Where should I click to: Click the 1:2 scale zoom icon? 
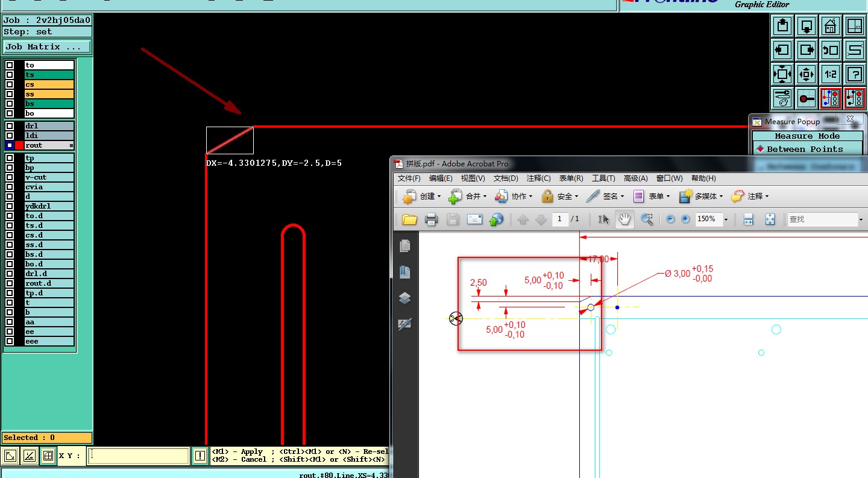(831, 74)
